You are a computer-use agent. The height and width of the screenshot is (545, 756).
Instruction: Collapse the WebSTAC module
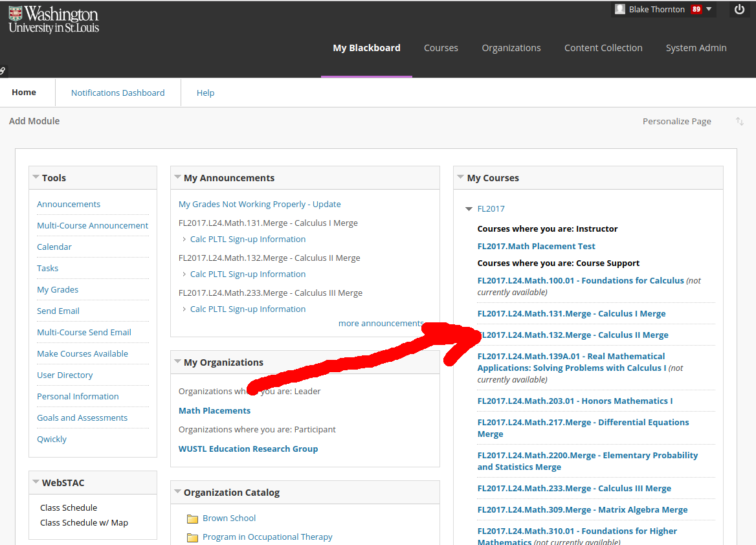pyautogui.click(x=35, y=482)
